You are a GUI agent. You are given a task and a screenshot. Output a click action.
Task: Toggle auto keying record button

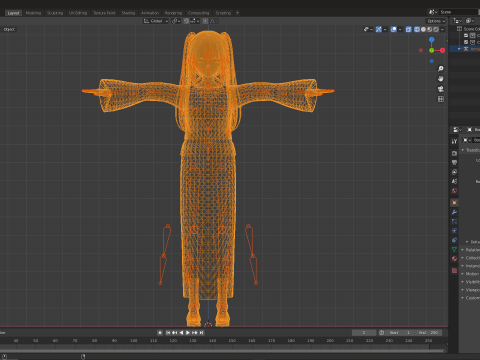(160, 332)
